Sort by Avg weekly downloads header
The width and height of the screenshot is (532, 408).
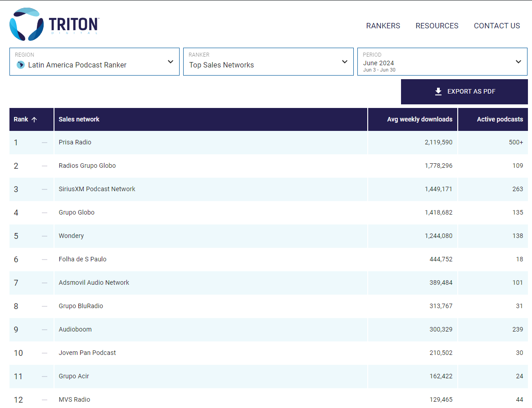(x=413, y=119)
